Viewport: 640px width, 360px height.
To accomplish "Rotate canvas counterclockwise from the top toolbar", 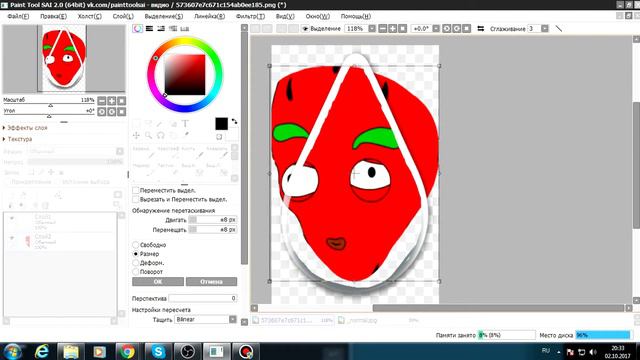I will (447, 29).
